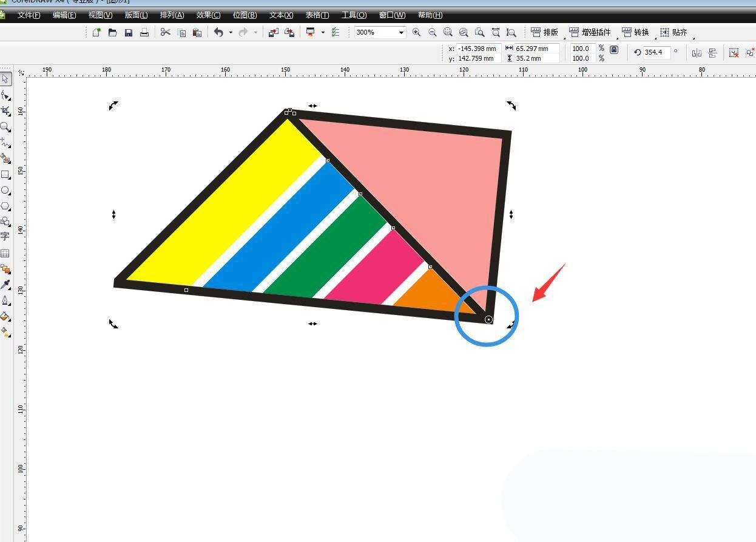Screen dimensions: 756x542
Task: Activate the Table tool
Action: [5, 253]
